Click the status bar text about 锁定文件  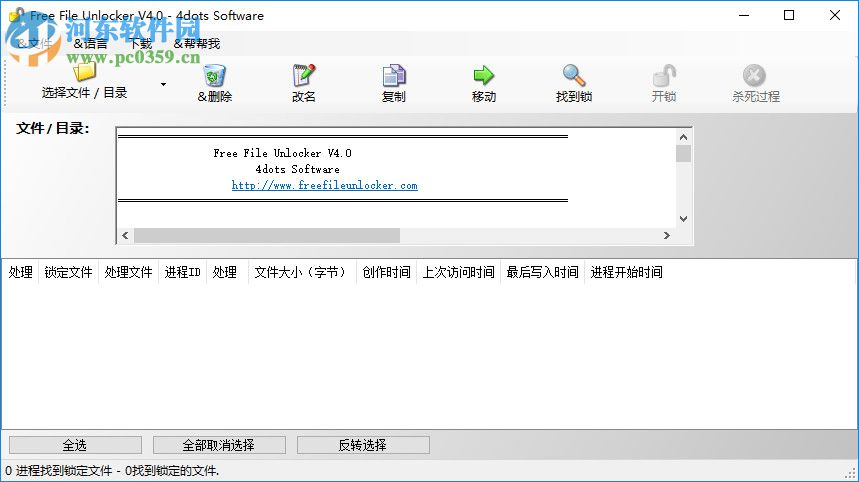coord(112,470)
